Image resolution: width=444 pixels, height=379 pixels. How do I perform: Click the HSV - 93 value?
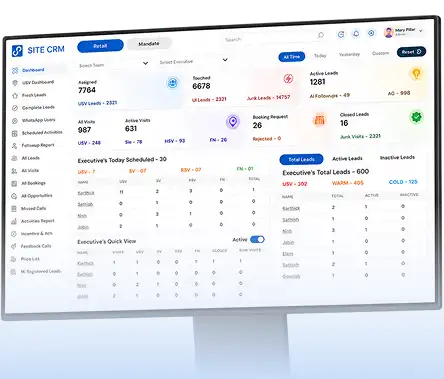point(175,141)
